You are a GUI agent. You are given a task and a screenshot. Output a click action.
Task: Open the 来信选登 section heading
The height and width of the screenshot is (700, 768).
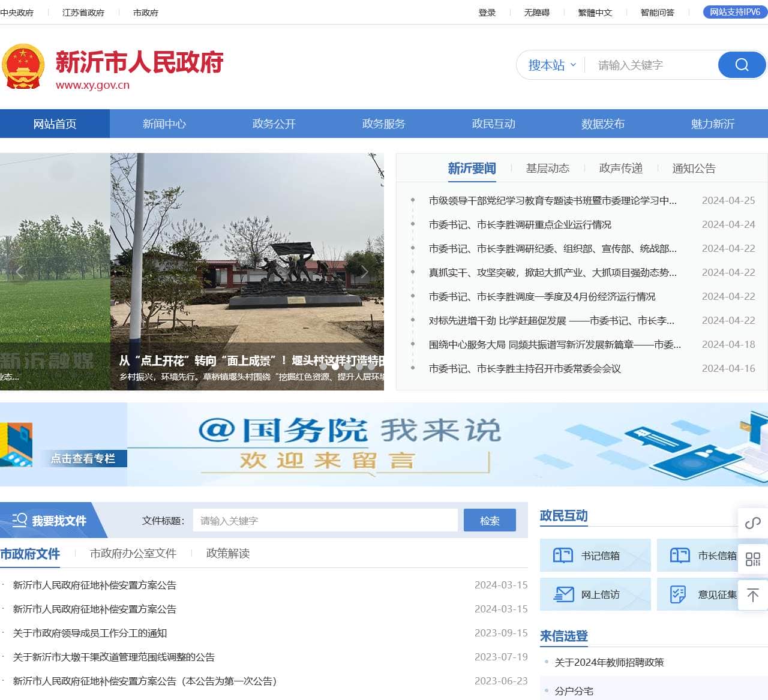pyautogui.click(x=564, y=636)
